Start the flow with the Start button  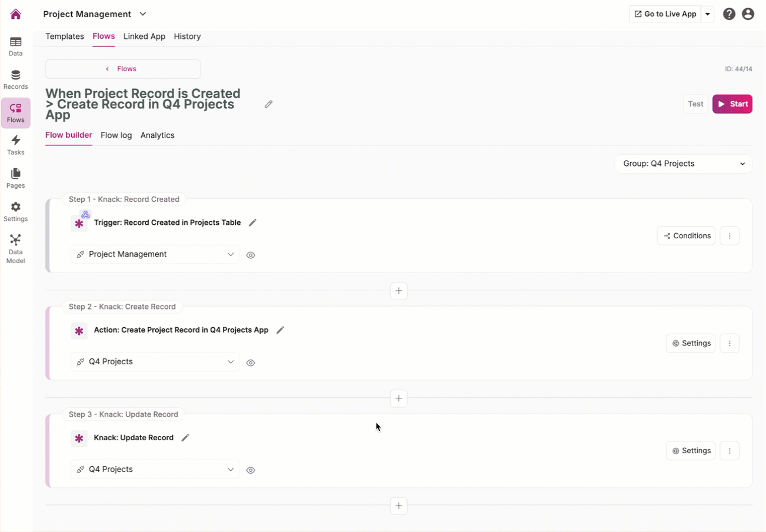(x=732, y=104)
